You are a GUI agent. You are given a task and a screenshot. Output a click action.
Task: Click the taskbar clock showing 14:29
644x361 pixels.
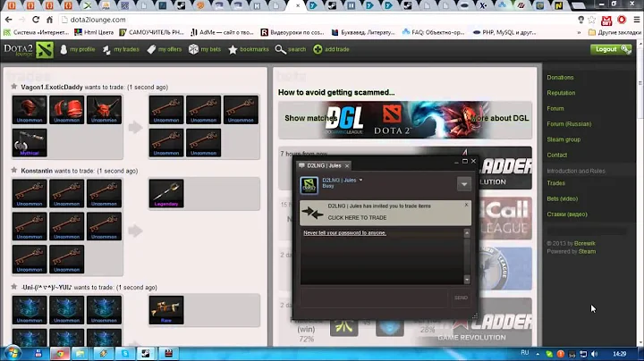coord(619,354)
